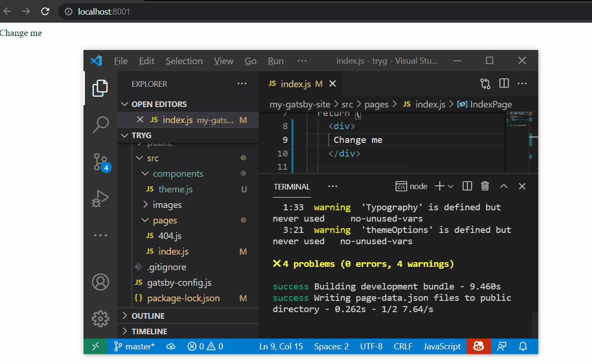This screenshot has height=364, width=592.
Task: Kill the terminal with the trash icon
Action: pos(485,186)
